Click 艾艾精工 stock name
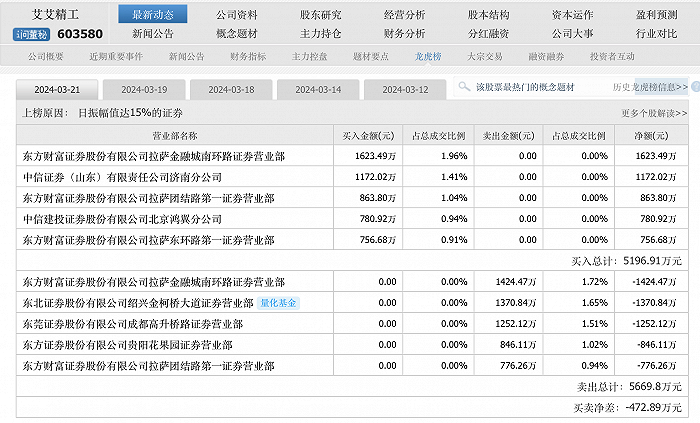 (55, 15)
